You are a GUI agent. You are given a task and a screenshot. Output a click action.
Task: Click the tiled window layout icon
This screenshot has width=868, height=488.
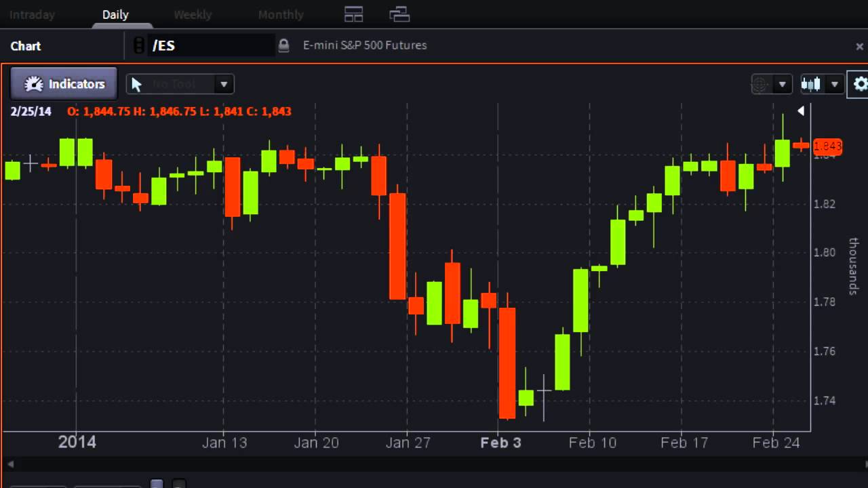[x=354, y=14]
